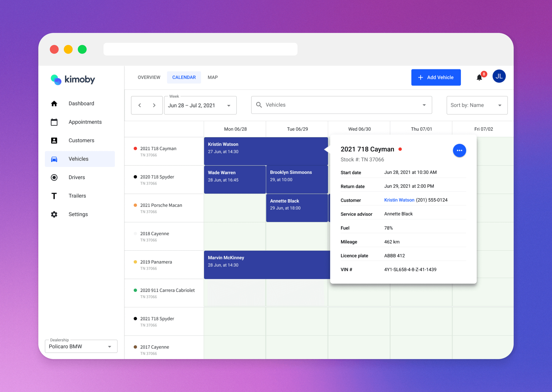Open the Sort by Name dropdown
Image resolution: width=552 pixels, height=392 pixels.
click(477, 105)
